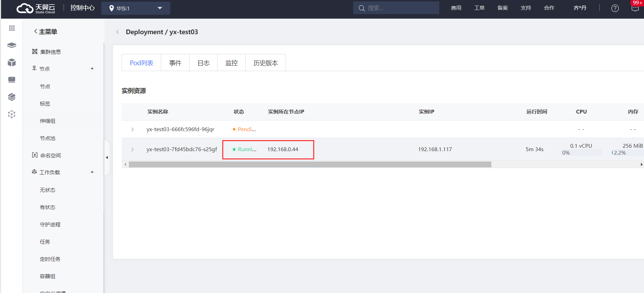Open 节点池 in the sidebar
The image size is (644, 293).
pos(48,138)
